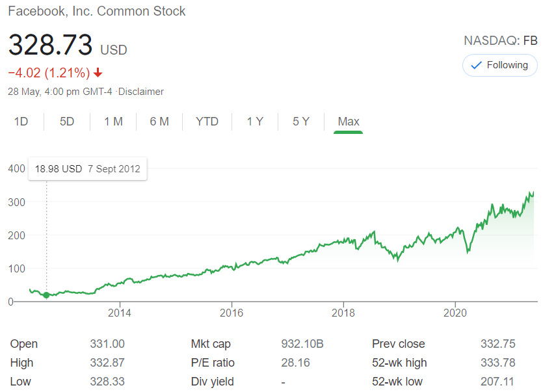Click the green data point on chart
Image resolution: width=543 pixels, height=392 pixels.
coord(46,295)
